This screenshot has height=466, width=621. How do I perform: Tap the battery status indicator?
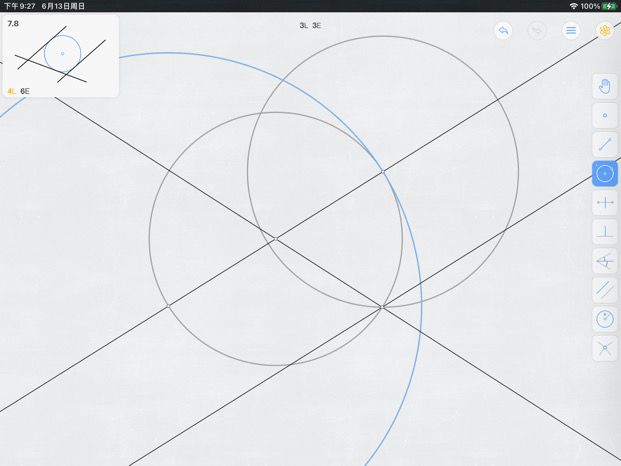(x=609, y=6)
